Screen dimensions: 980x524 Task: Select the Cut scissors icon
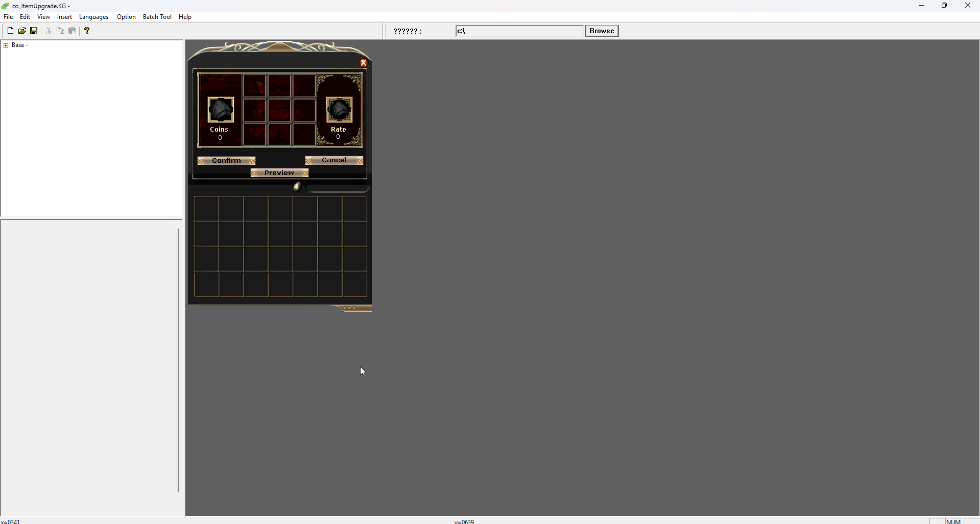pyautogui.click(x=48, y=30)
